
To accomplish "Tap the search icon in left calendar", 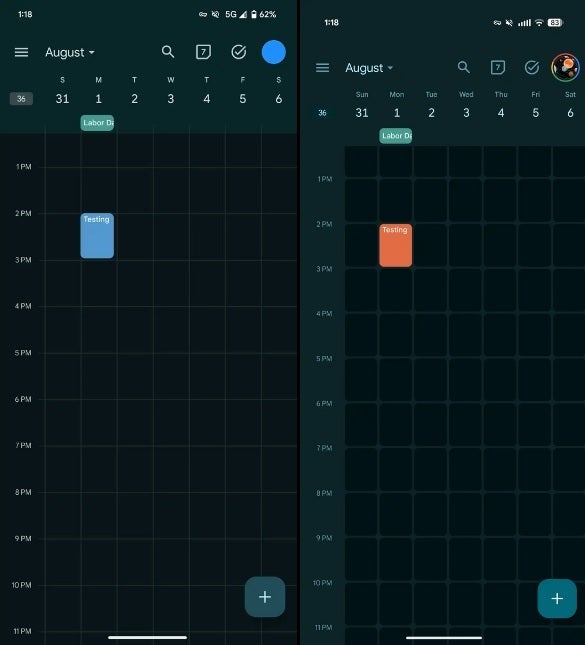I will 168,52.
